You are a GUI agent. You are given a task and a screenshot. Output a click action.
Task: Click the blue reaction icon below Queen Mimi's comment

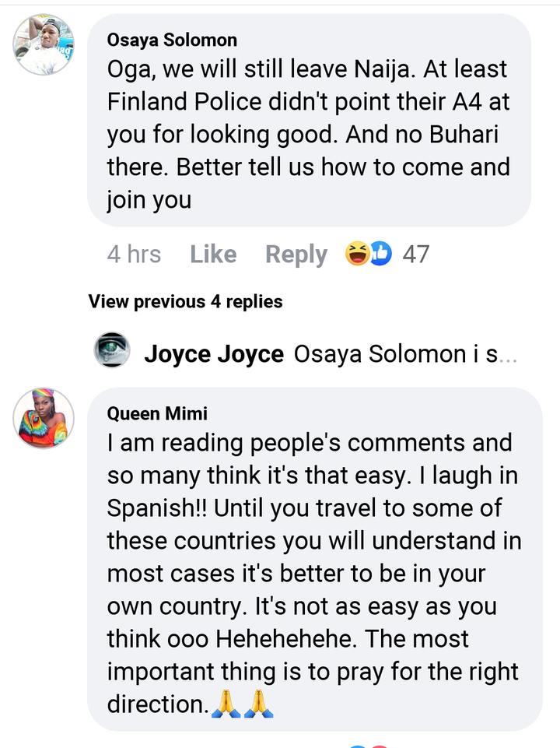click(x=357, y=745)
